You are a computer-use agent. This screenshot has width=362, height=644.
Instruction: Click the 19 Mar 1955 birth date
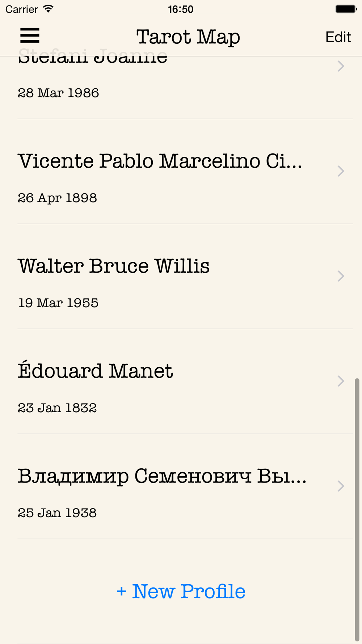tap(58, 303)
